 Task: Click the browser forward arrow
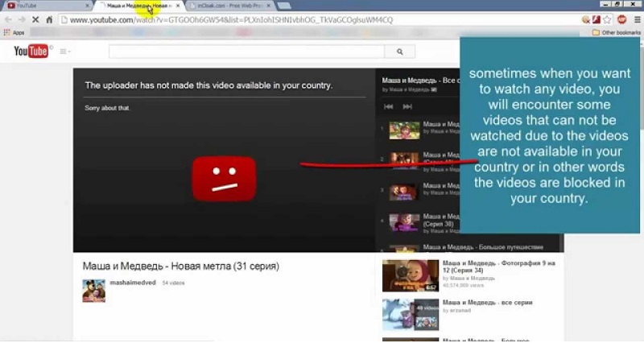(x=22, y=19)
